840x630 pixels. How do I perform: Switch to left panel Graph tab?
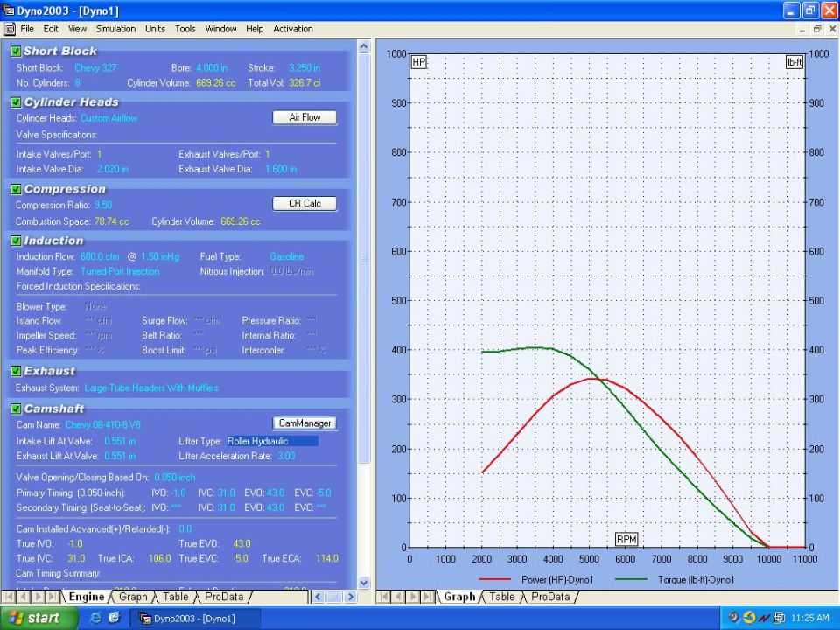pyautogui.click(x=133, y=597)
